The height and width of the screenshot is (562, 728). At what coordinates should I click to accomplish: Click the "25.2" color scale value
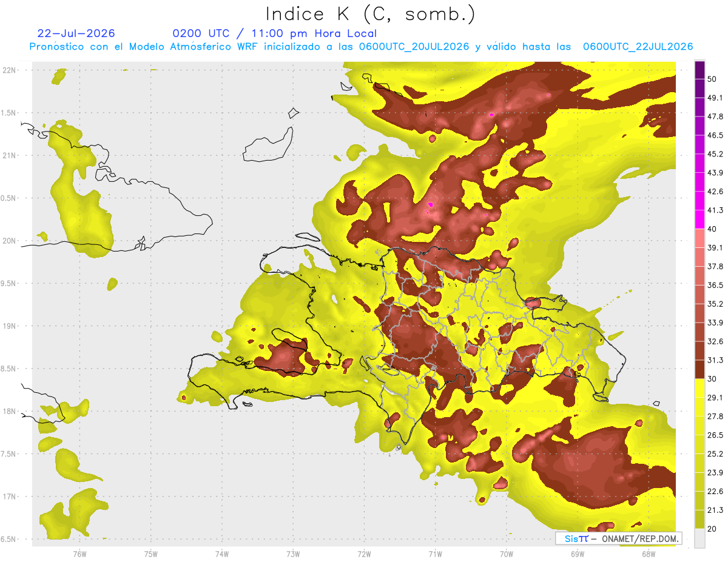pos(715,454)
